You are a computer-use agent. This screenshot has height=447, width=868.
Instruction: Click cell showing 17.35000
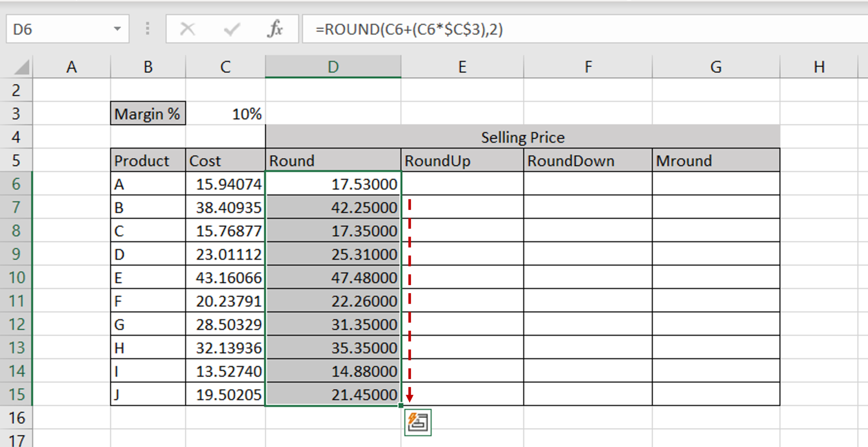click(333, 230)
